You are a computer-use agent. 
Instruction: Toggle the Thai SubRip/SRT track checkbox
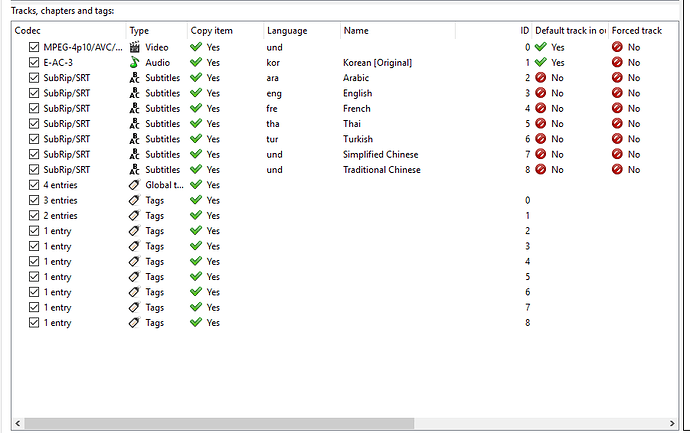point(34,124)
